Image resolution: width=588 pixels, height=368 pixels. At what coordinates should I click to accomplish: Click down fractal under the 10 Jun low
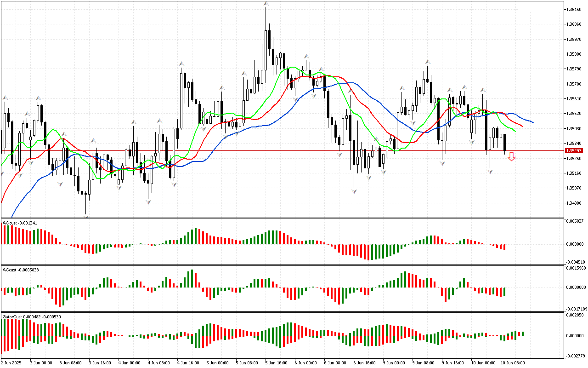click(490, 172)
